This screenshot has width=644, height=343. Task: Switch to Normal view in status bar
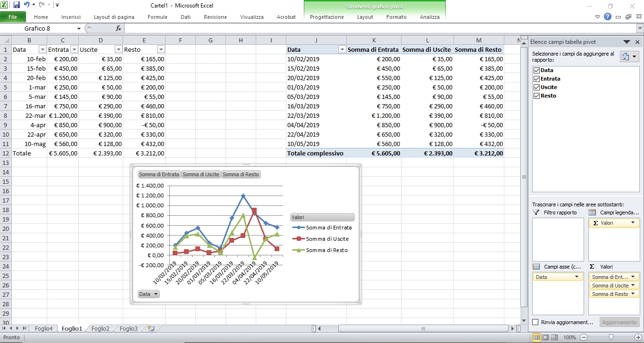pyautogui.click(x=536, y=337)
